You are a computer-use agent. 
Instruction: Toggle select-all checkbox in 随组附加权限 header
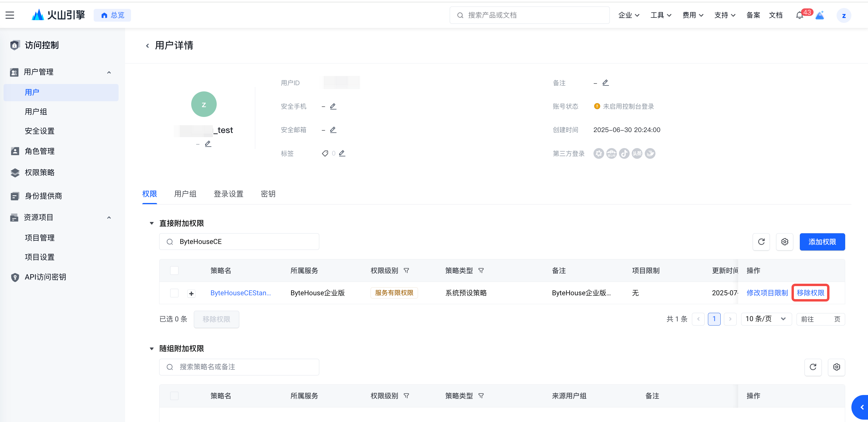coord(174,396)
